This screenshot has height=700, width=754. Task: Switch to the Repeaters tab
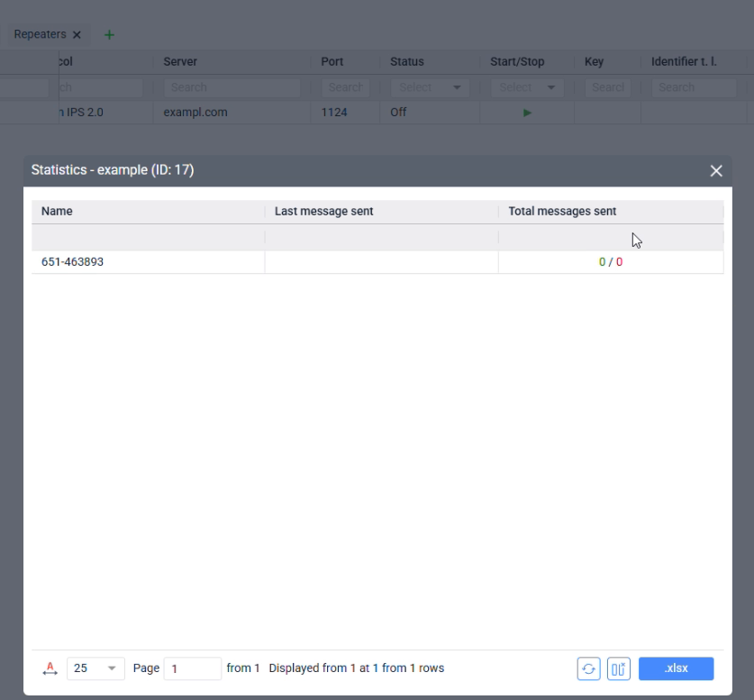pos(40,34)
